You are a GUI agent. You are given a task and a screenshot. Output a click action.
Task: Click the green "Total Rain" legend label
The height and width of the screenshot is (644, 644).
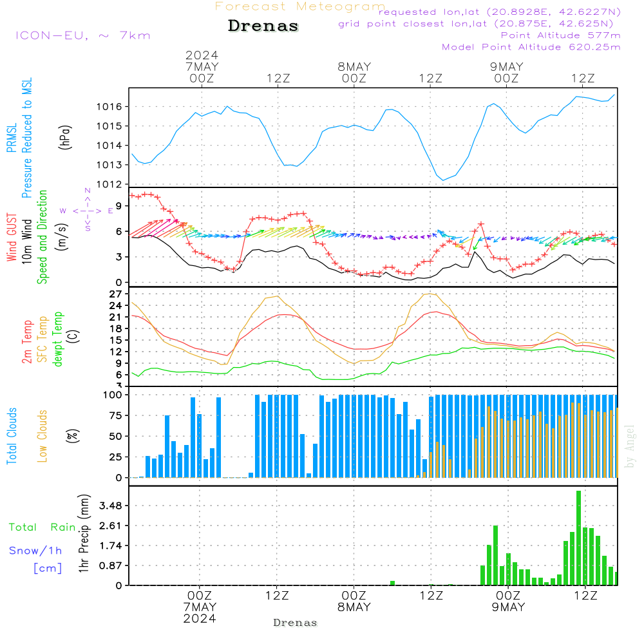pyautogui.click(x=43, y=527)
